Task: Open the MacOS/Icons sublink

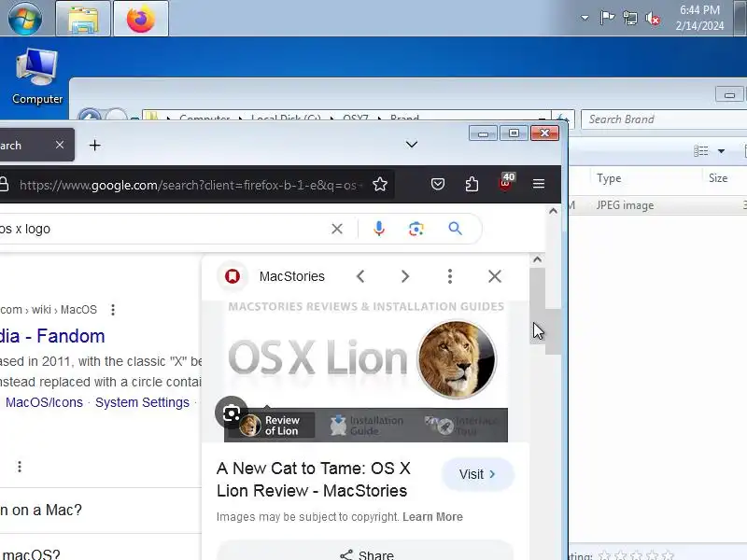Action: coord(44,403)
